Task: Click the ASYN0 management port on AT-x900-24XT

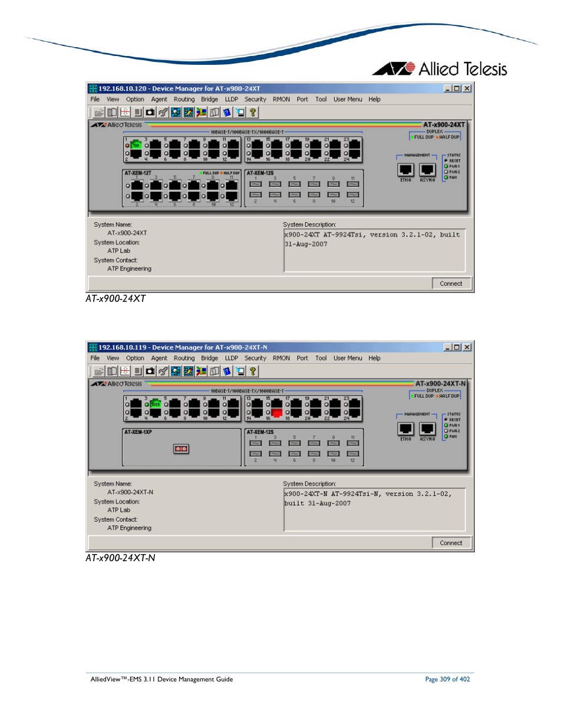Action: click(428, 170)
